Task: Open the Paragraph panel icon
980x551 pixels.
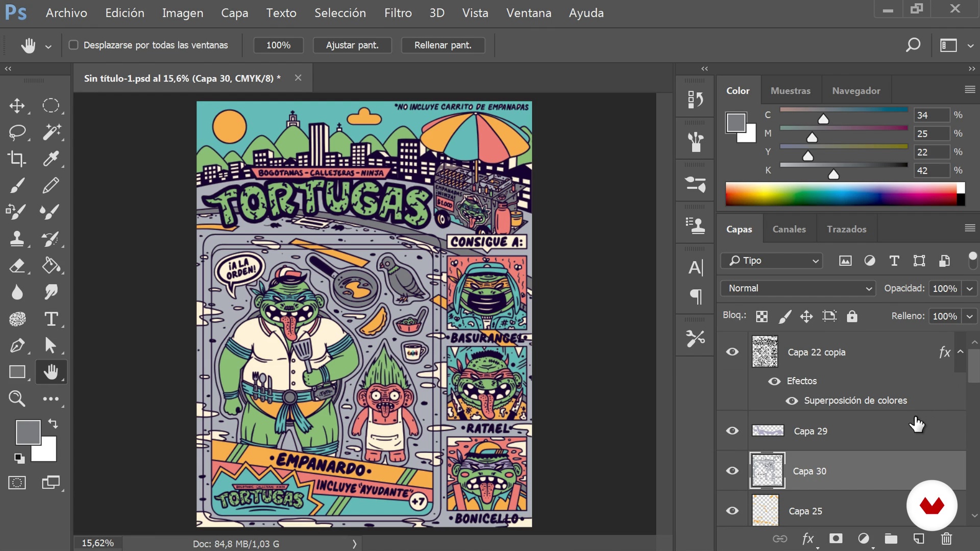Action: coord(696,296)
